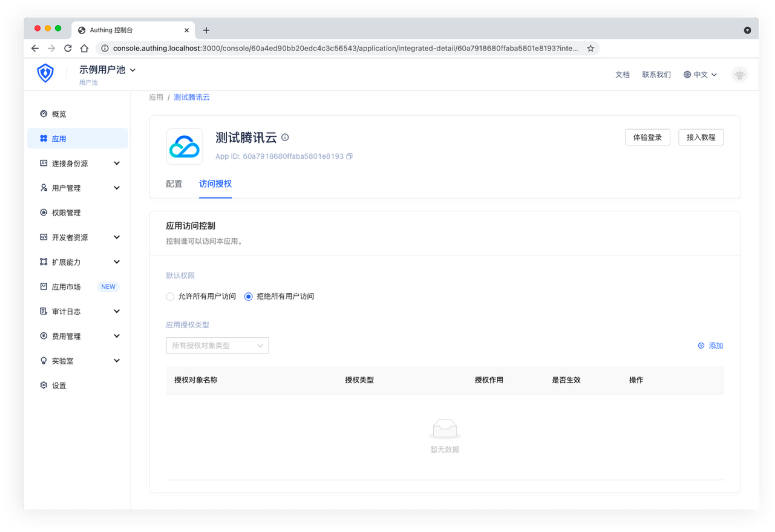Click the Authing shield logo
Image resolution: width=775 pixels, height=532 pixels.
[45, 73]
